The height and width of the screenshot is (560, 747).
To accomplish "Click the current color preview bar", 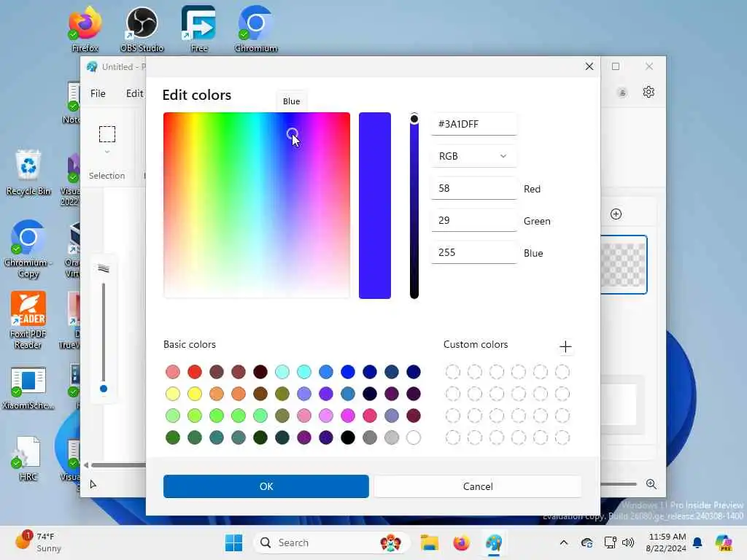I will click(x=375, y=205).
